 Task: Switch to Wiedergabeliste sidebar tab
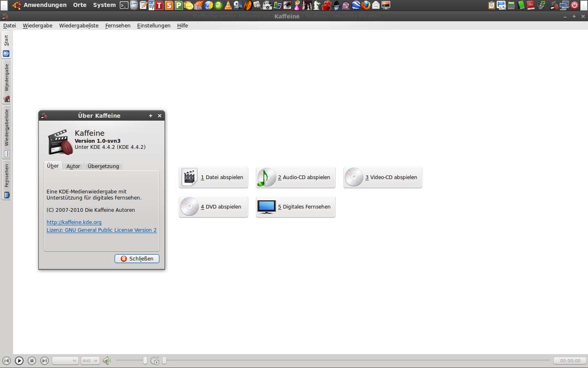[x=6, y=132]
